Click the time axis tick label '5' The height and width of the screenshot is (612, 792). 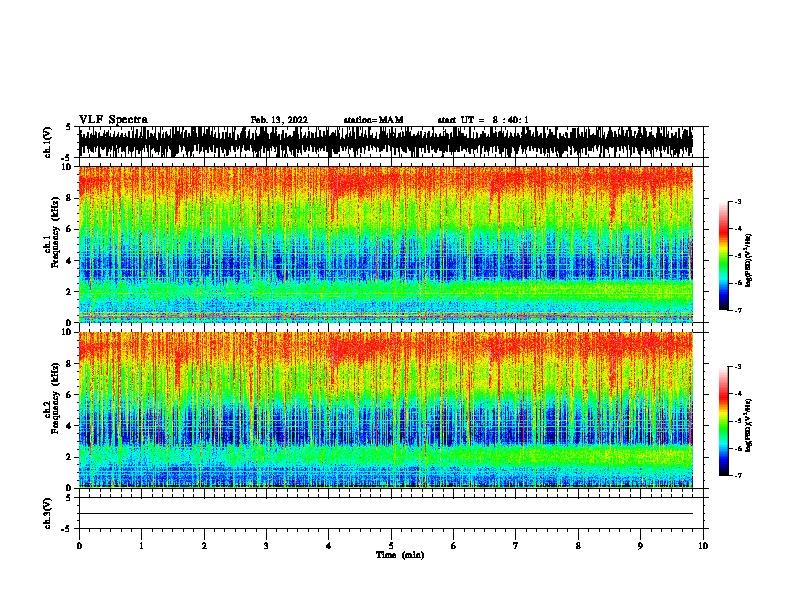391,546
